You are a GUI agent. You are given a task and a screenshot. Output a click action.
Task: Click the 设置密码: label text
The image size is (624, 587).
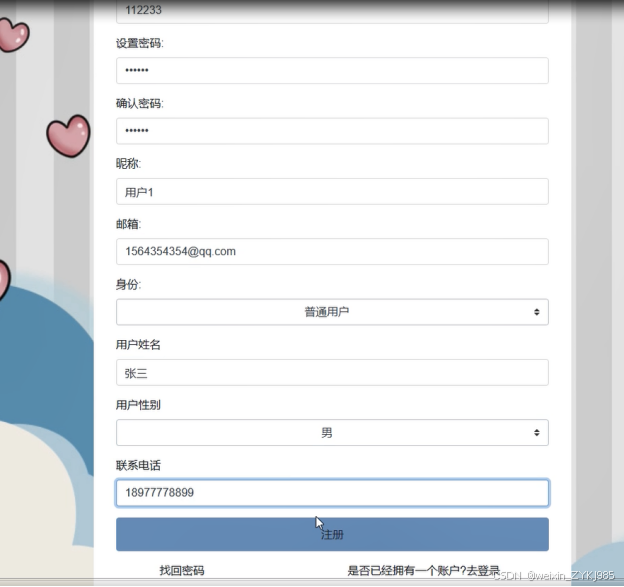click(x=140, y=43)
